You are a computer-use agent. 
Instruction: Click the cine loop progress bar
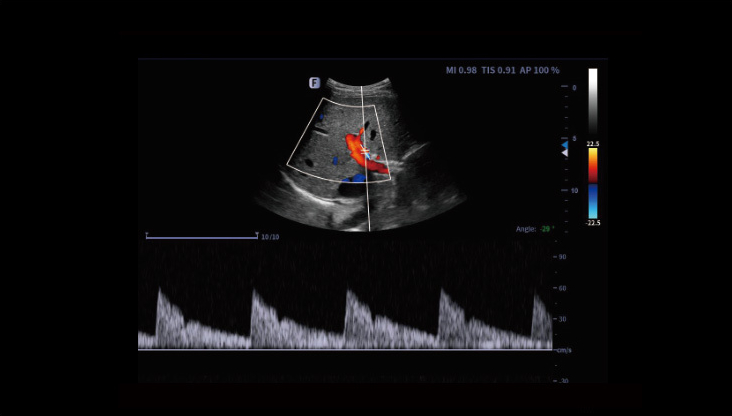pyautogui.click(x=201, y=237)
